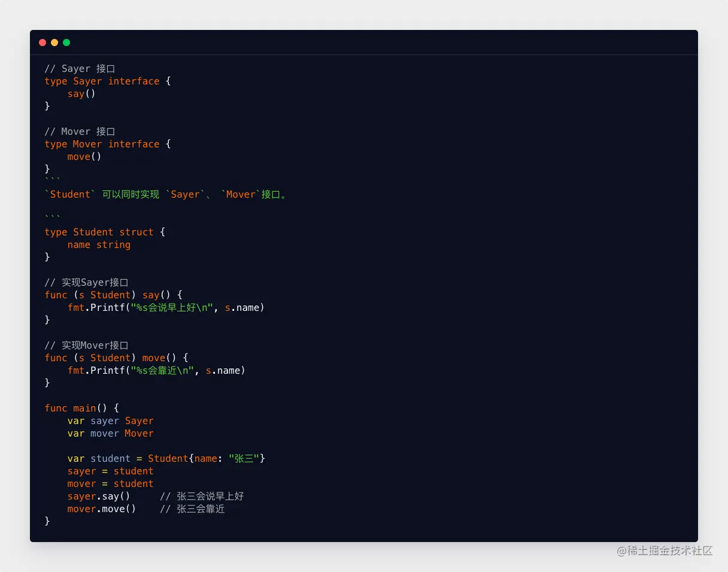
Task: Click the comment "// Sayer 接口"
Action: pyautogui.click(x=80, y=69)
